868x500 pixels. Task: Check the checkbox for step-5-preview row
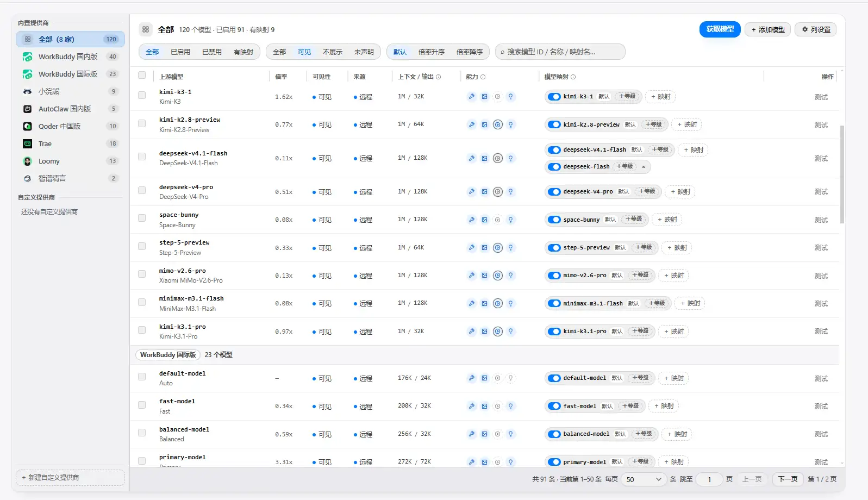click(x=142, y=246)
